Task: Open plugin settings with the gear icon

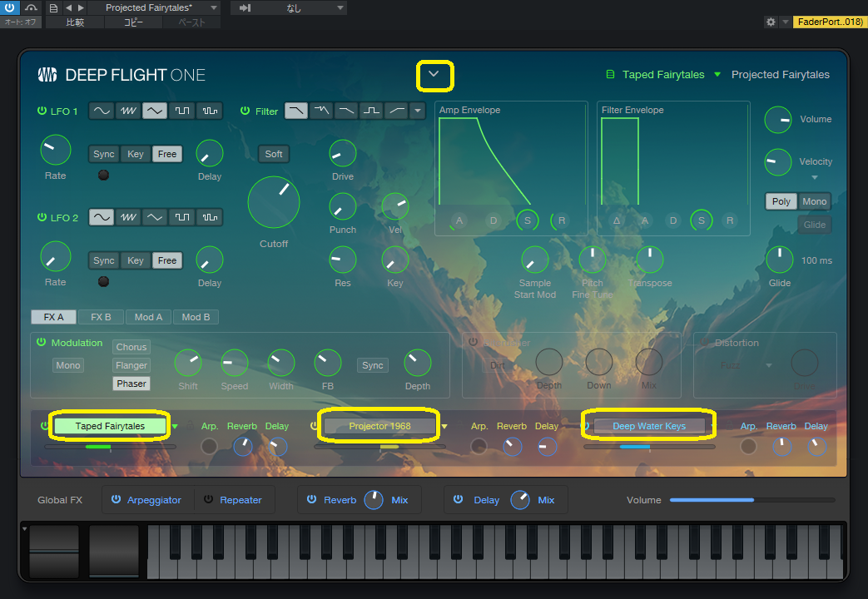Action: 771,22
